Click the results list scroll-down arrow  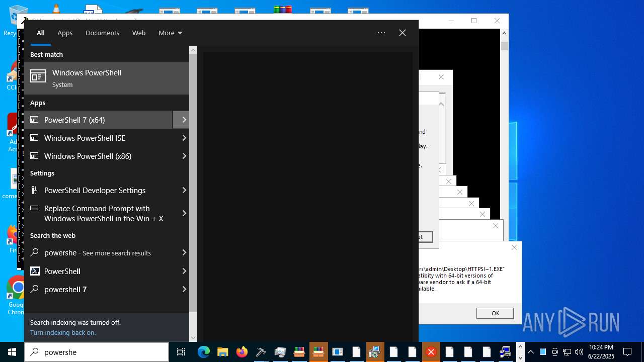pyautogui.click(x=193, y=338)
